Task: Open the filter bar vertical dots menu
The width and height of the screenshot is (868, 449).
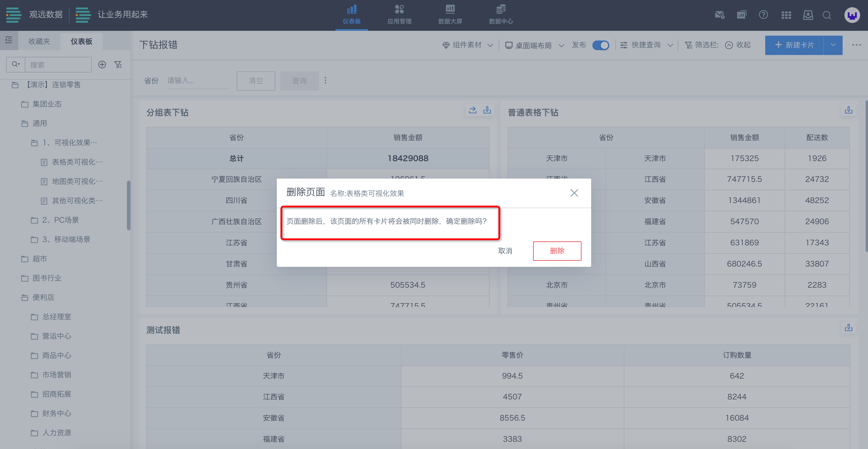Action: pos(325,80)
